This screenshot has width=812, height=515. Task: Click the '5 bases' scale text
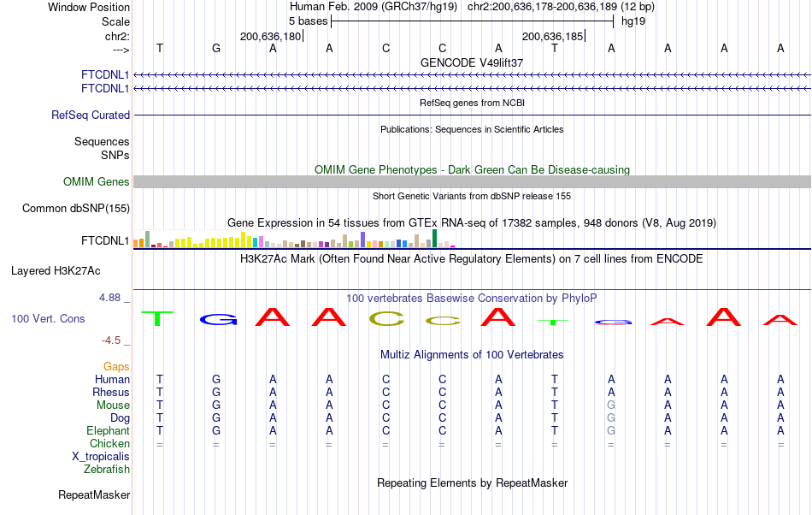pyautogui.click(x=308, y=21)
